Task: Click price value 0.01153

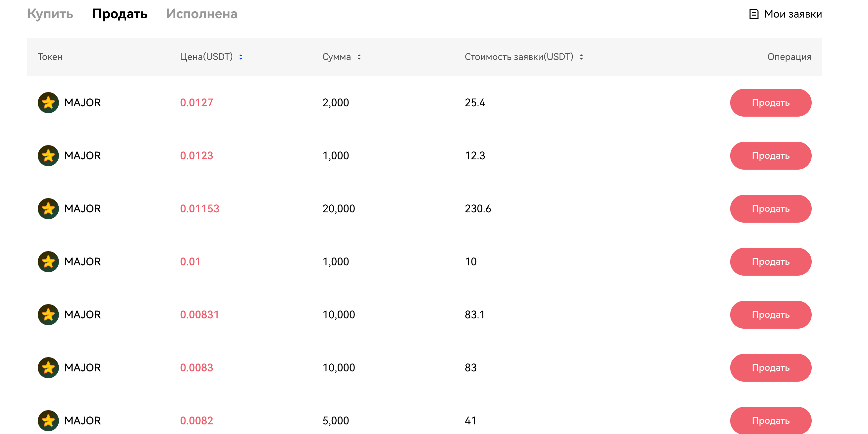Action: 199,208
